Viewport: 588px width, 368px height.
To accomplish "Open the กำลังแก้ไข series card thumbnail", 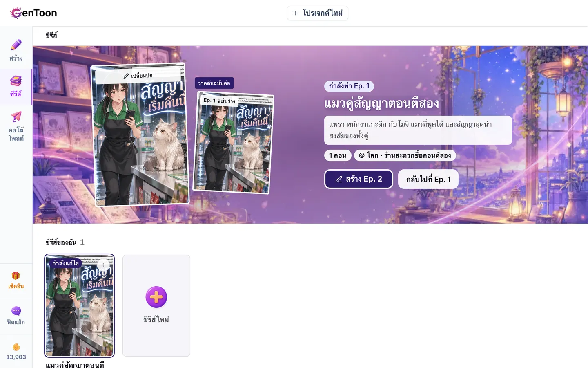I will coord(80,305).
